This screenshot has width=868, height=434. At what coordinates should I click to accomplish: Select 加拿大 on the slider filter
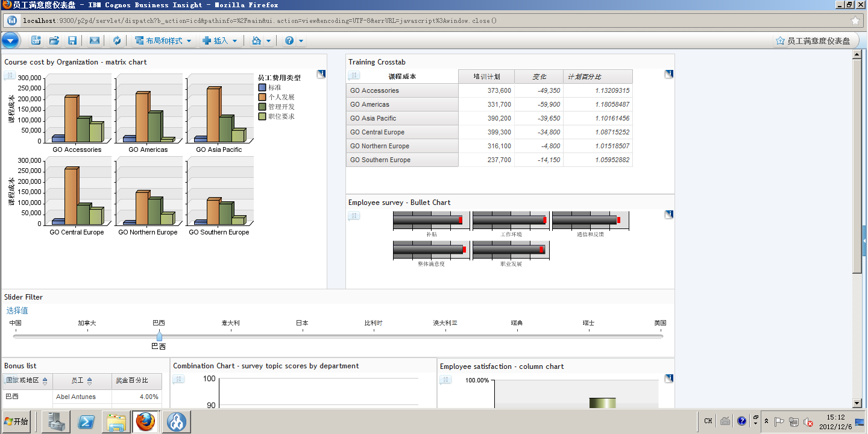point(87,323)
